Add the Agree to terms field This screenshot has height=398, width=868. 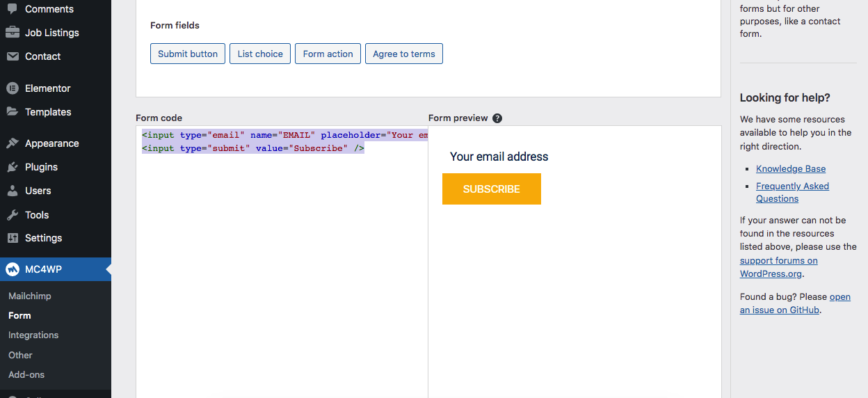click(x=404, y=54)
